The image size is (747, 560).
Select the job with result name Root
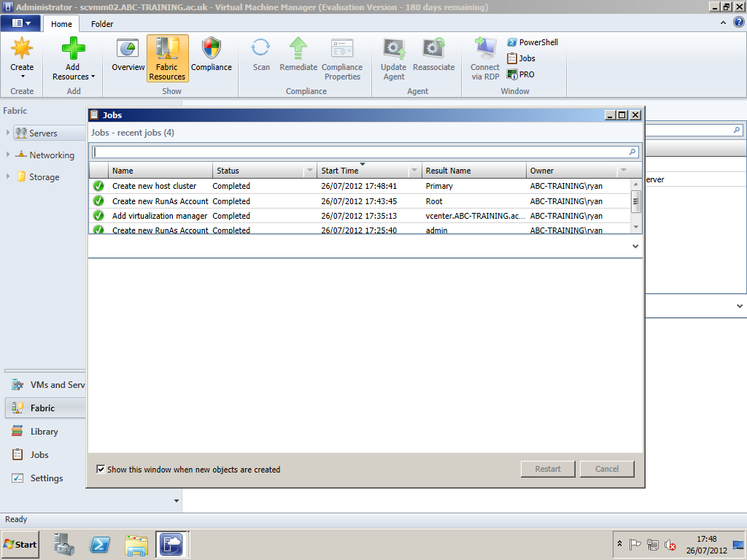click(x=360, y=201)
